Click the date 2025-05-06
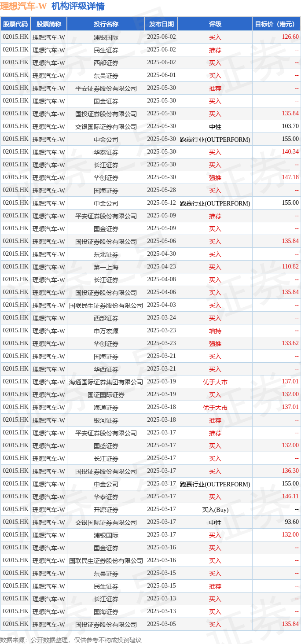 tap(162, 241)
